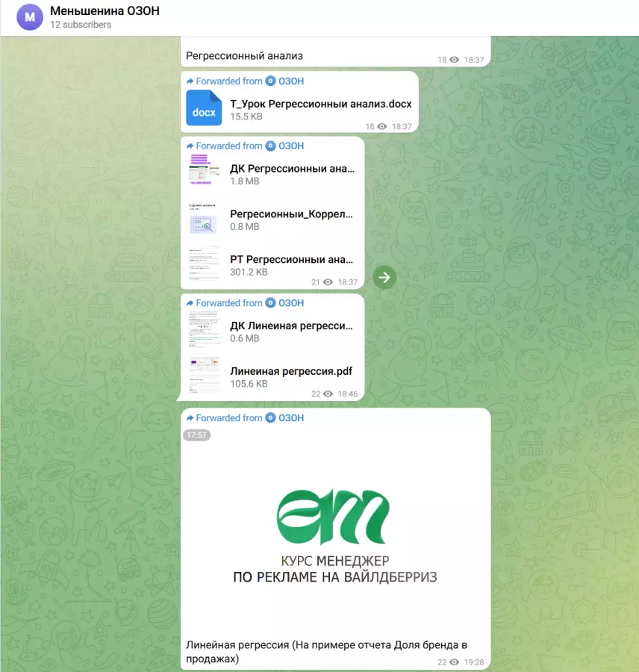The width and height of the screenshot is (639, 672).
Task: Open the 'Меньшенина ОЗОН' channel title
Action: pos(105,11)
